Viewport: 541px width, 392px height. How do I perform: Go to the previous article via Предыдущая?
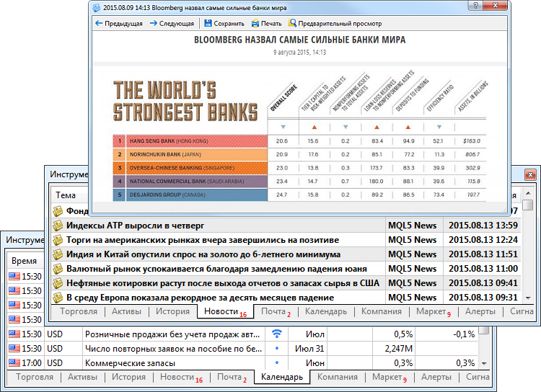click(119, 24)
